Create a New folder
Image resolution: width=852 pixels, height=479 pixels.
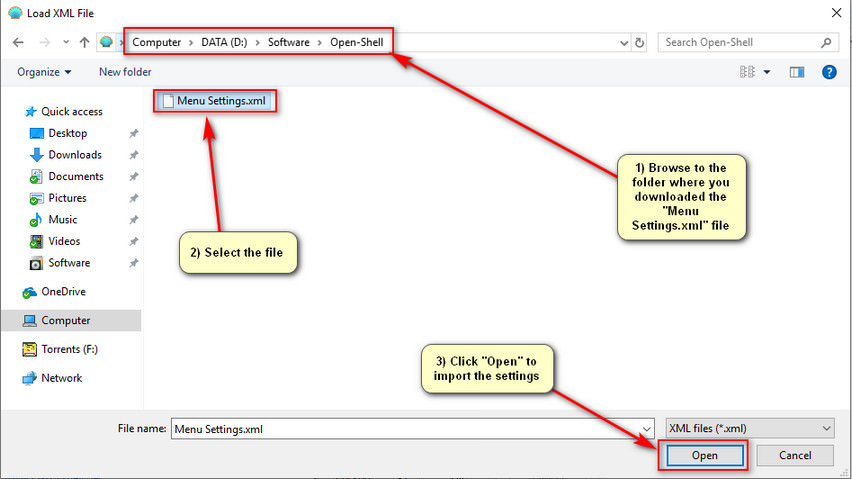point(125,72)
